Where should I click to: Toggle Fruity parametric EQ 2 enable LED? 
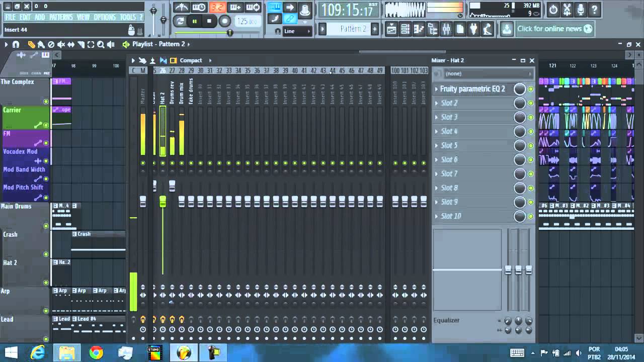point(530,89)
